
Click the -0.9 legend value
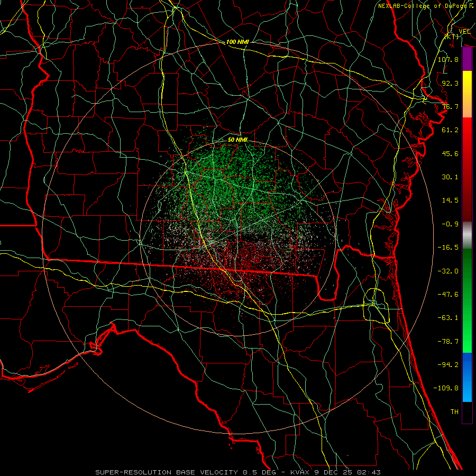pyautogui.click(x=450, y=224)
